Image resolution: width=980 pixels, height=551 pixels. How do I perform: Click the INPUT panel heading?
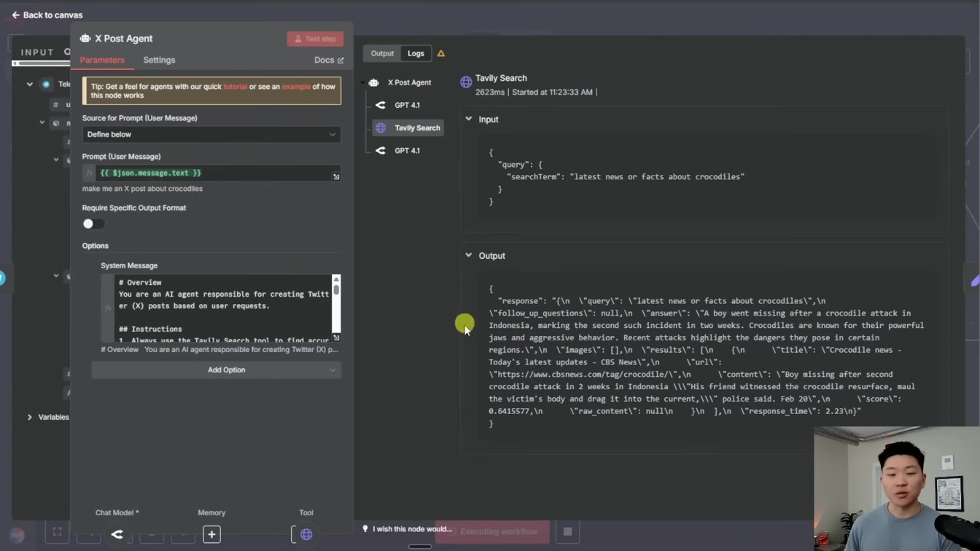click(x=37, y=52)
